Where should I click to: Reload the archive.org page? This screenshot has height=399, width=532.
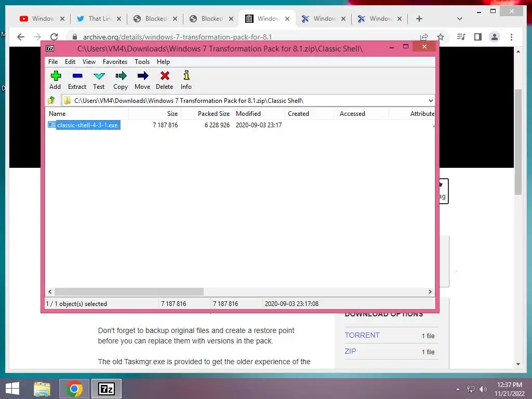54,37
